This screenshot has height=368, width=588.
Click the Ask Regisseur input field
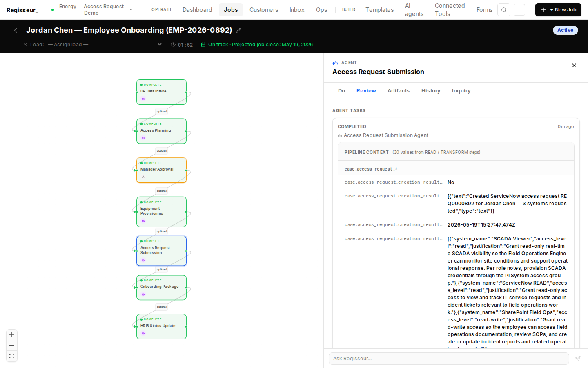449,359
